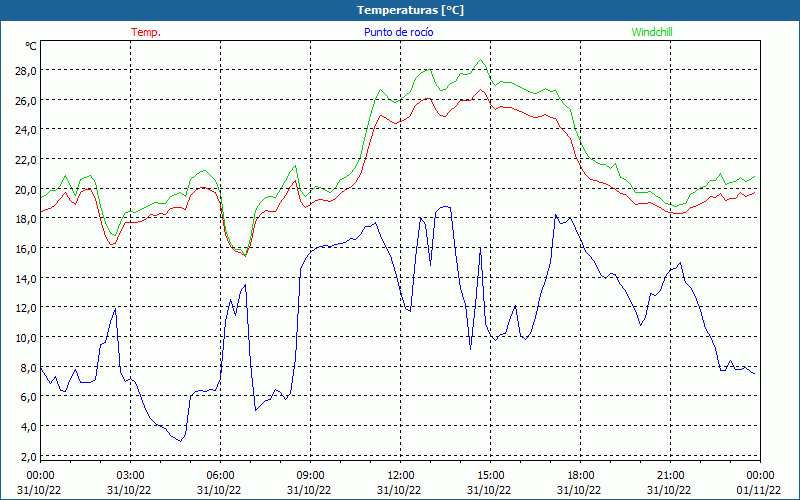Click the 2,0 y-axis value
This screenshot has width=800, height=500.
28,456
